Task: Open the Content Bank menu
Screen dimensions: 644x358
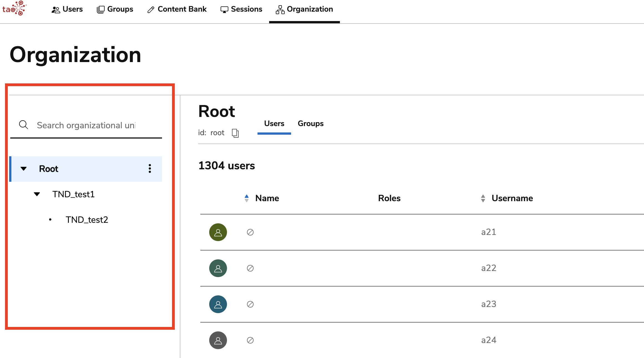Action: (x=177, y=9)
